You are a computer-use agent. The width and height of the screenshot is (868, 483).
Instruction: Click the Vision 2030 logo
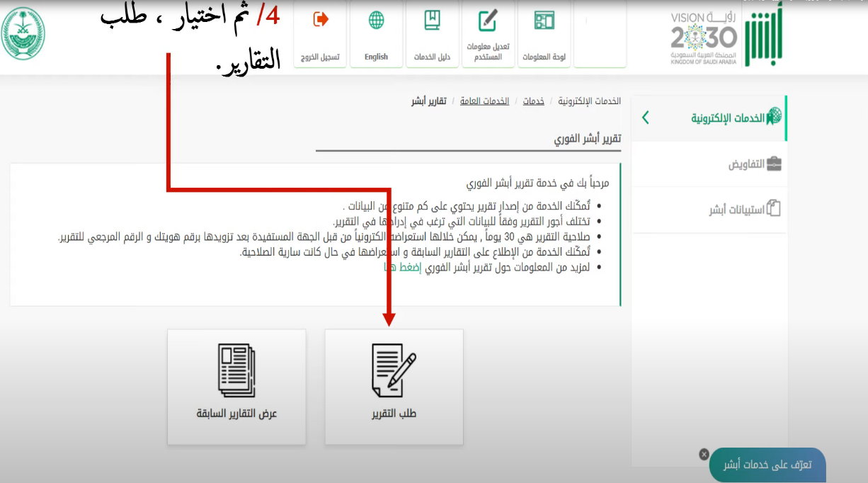704,39
